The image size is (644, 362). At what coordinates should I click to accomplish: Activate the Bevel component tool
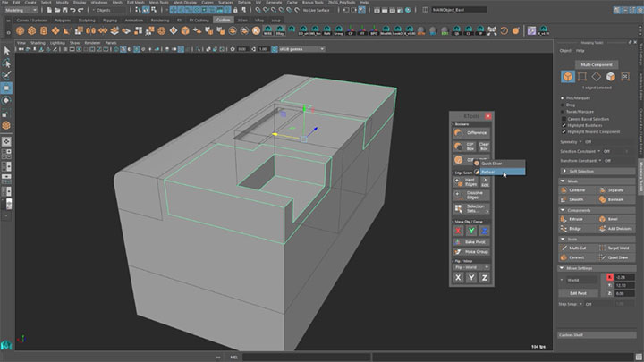pos(615,219)
